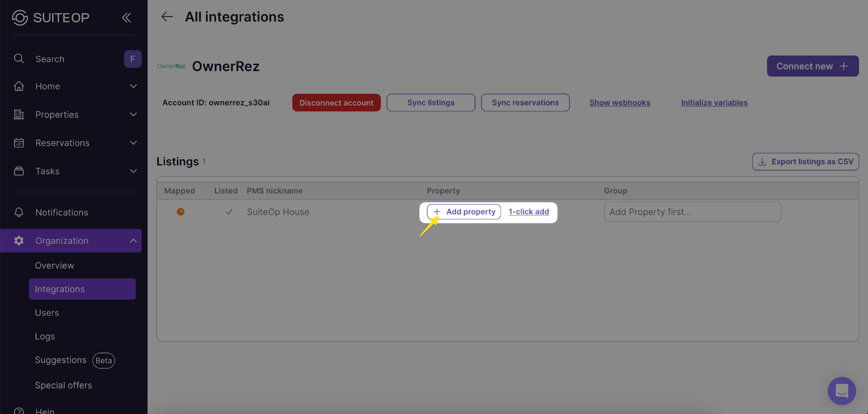Click the Add property button
The image size is (868, 414).
tap(464, 212)
